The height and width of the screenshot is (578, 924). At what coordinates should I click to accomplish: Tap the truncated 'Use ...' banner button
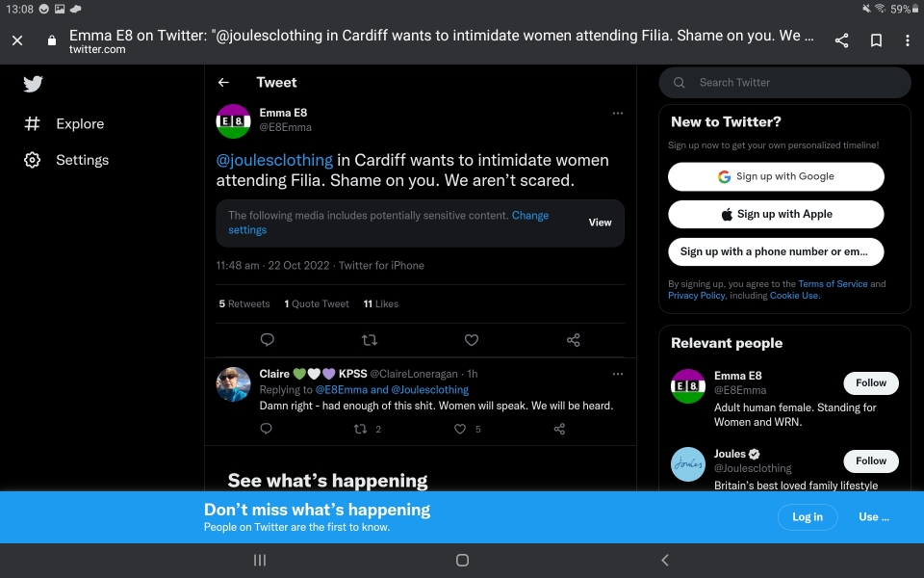(874, 517)
